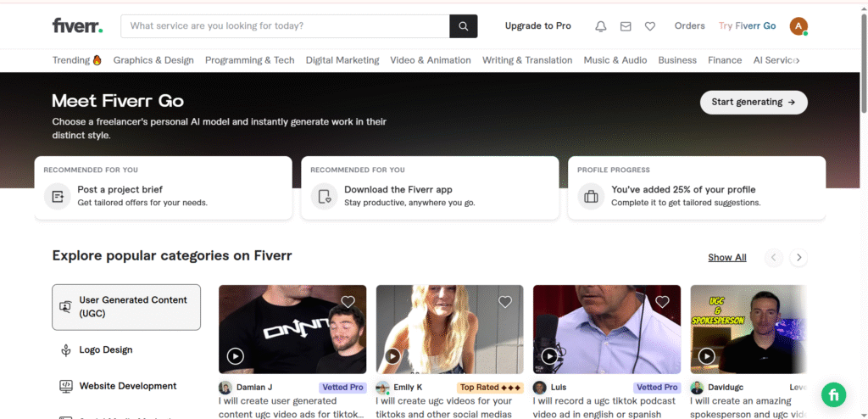Screen dimensions: 868x419
Task: Show next popular category gigs
Action: [x=798, y=257]
